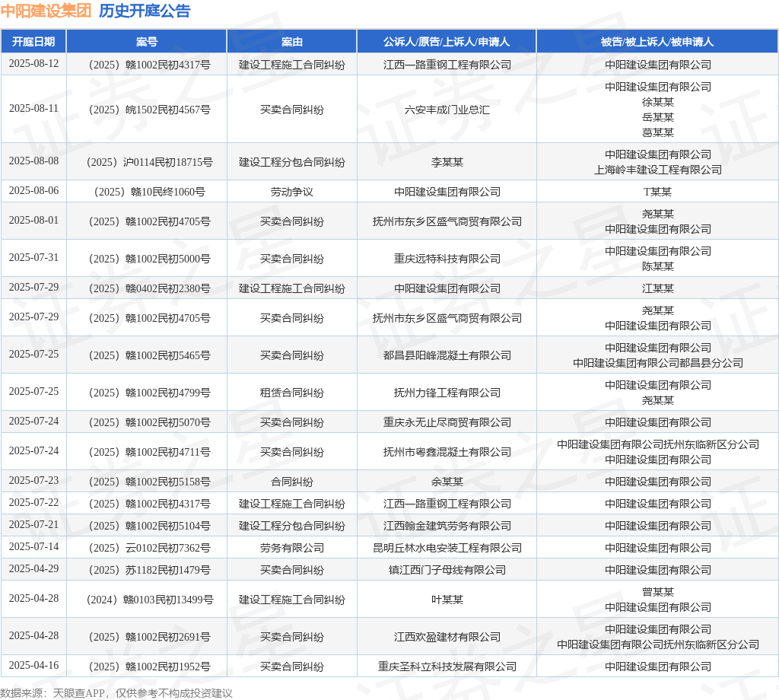The width and height of the screenshot is (779, 700).
Task: Select date cell 2025-07-31
Action: [33, 258]
